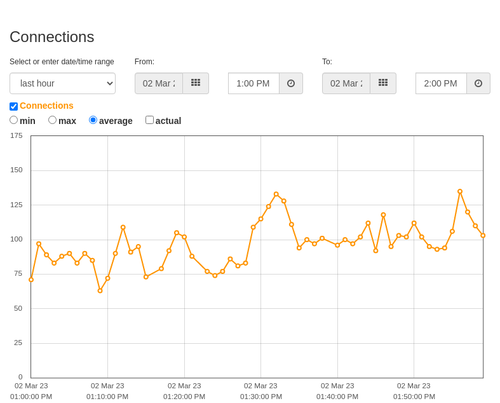Viewport: 500px width, 403px height.
Task: Click the orange Connections legend label
Action: click(x=46, y=106)
